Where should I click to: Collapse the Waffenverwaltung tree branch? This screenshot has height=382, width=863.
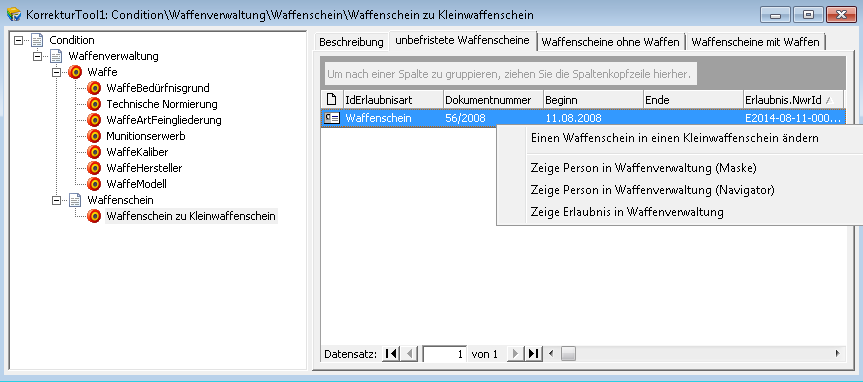pyautogui.click(x=37, y=56)
